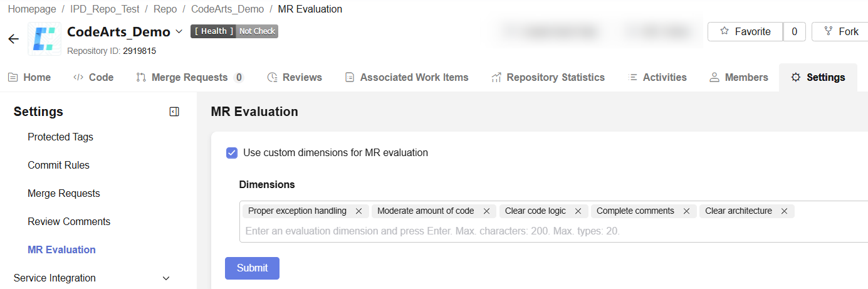Fork the repository
Image resolution: width=868 pixels, height=289 pixels.
[840, 31]
